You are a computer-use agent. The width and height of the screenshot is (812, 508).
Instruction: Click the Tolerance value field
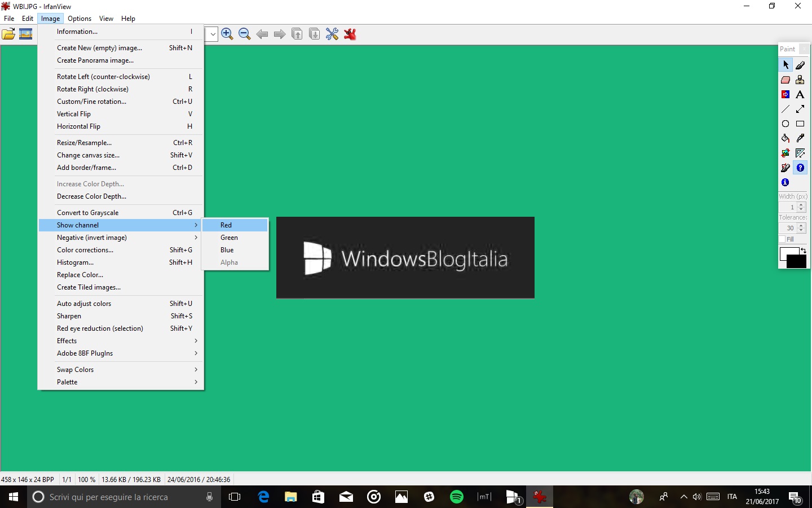(x=788, y=228)
